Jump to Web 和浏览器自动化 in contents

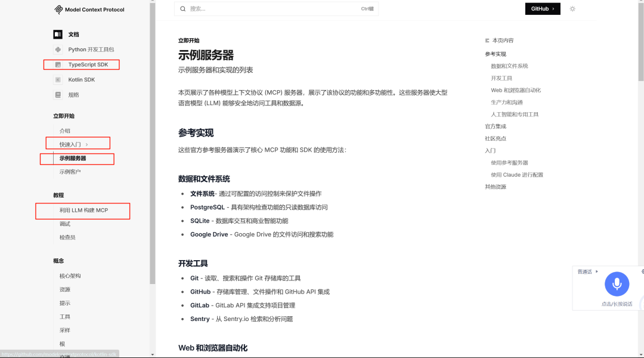516,90
